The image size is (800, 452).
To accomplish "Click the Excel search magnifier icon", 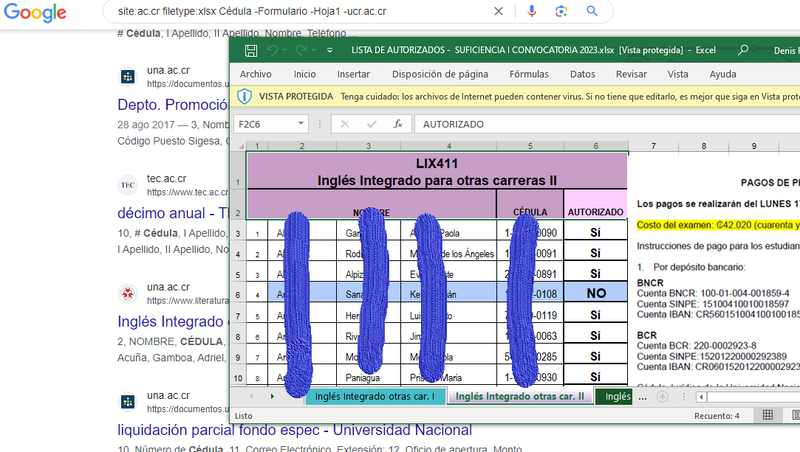I will (x=742, y=49).
